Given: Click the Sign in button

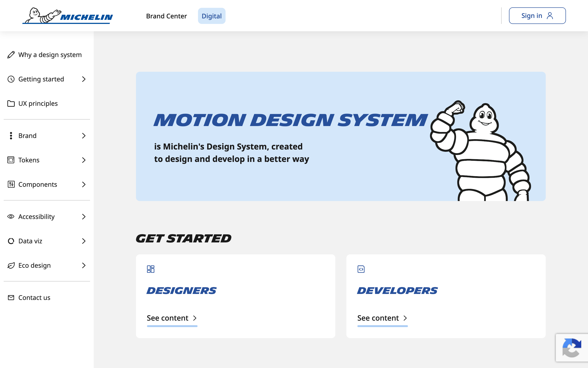Looking at the screenshot, I should pyautogui.click(x=537, y=16).
